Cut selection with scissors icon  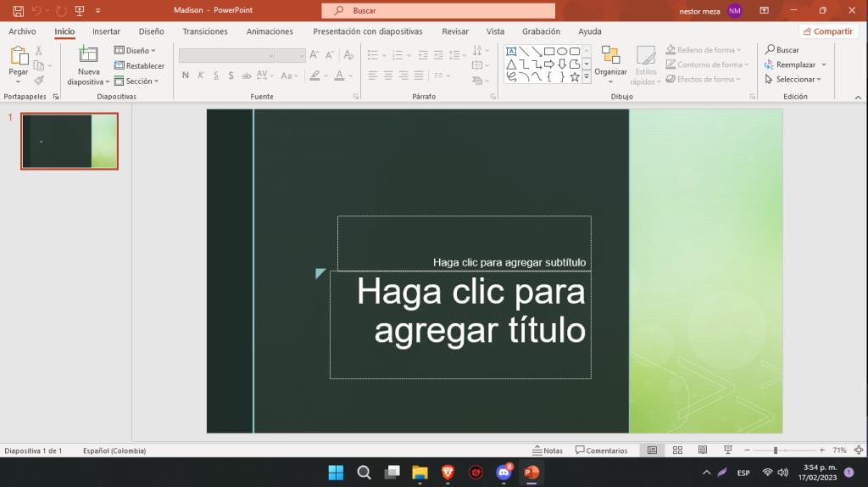[x=39, y=50]
